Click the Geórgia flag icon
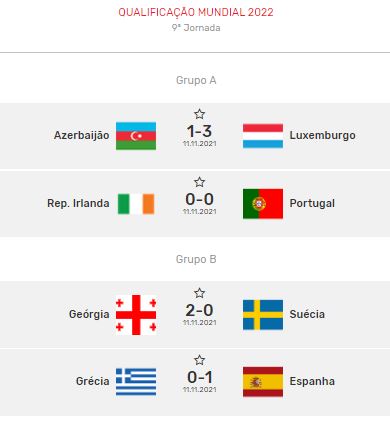390x427 pixels. 136,315
